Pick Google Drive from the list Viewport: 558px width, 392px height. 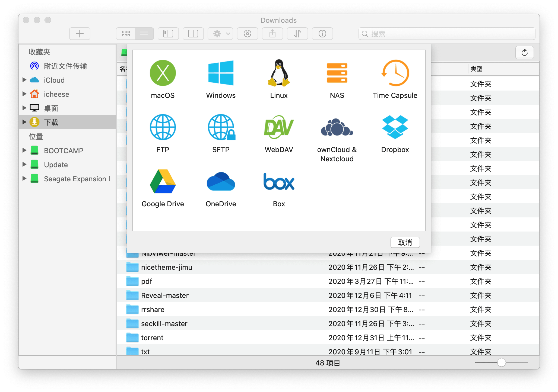163,182
